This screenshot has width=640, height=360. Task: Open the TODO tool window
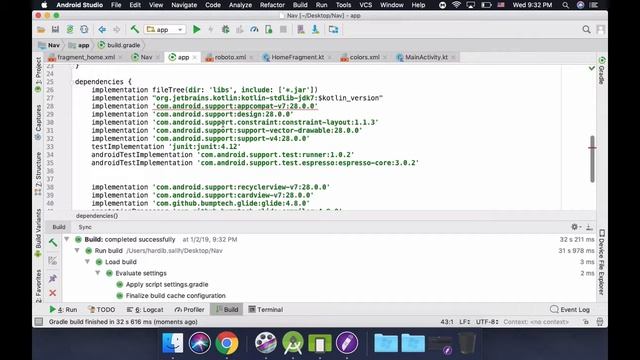tap(102, 309)
